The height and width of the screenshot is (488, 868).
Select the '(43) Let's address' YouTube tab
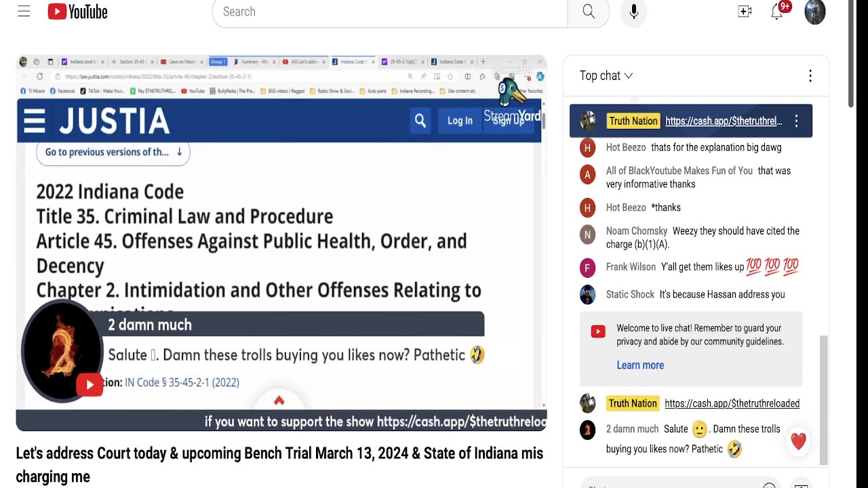304,62
